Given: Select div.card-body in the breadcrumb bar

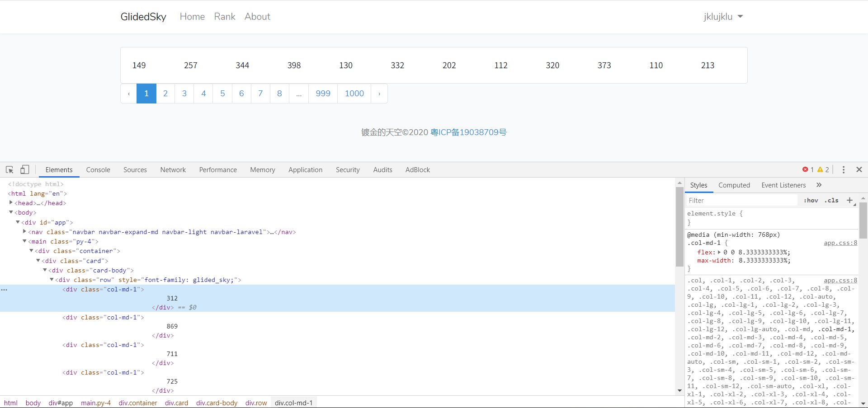Looking at the screenshot, I should point(217,403).
